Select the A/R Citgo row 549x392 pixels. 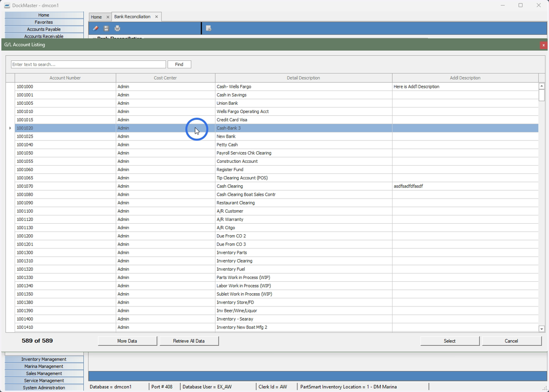point(276,228)
